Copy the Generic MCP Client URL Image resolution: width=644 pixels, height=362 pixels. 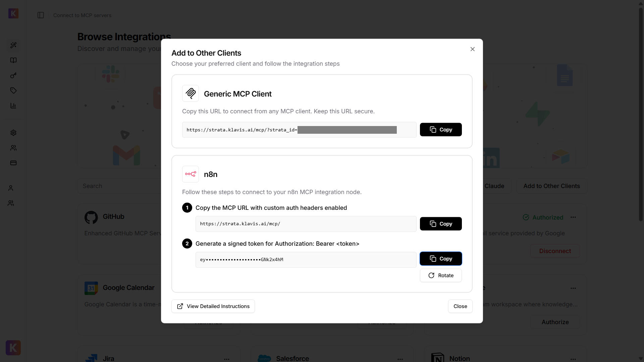441,129
